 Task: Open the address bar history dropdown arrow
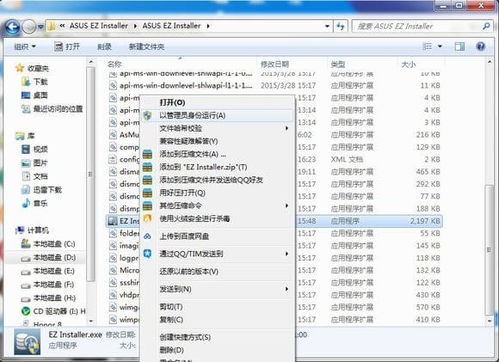coord(327,26)
